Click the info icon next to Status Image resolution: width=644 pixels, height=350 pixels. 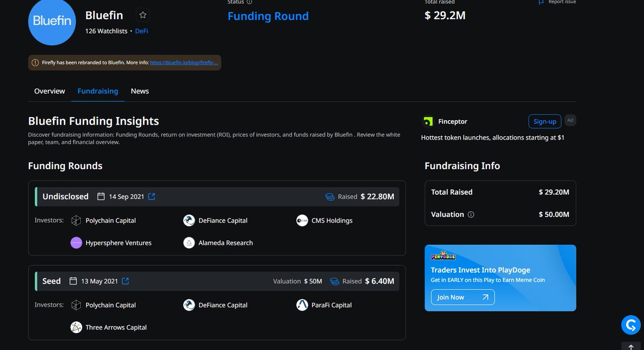click(250, 2)
